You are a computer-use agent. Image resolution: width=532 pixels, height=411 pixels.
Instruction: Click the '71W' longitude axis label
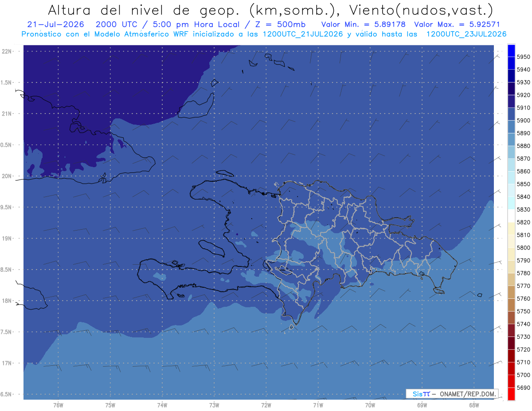318,405
